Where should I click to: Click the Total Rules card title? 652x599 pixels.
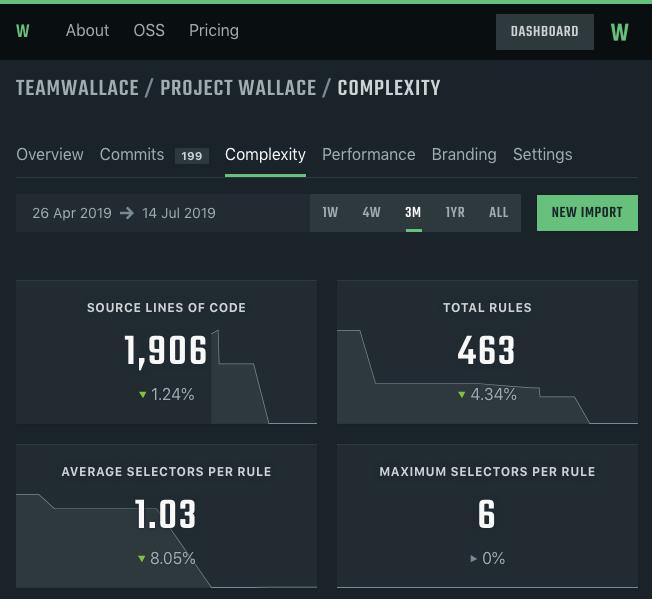(x=487, y=308)
